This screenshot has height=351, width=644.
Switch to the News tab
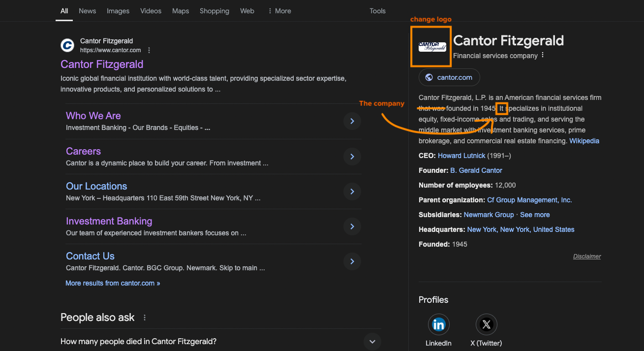pos(88,11)
